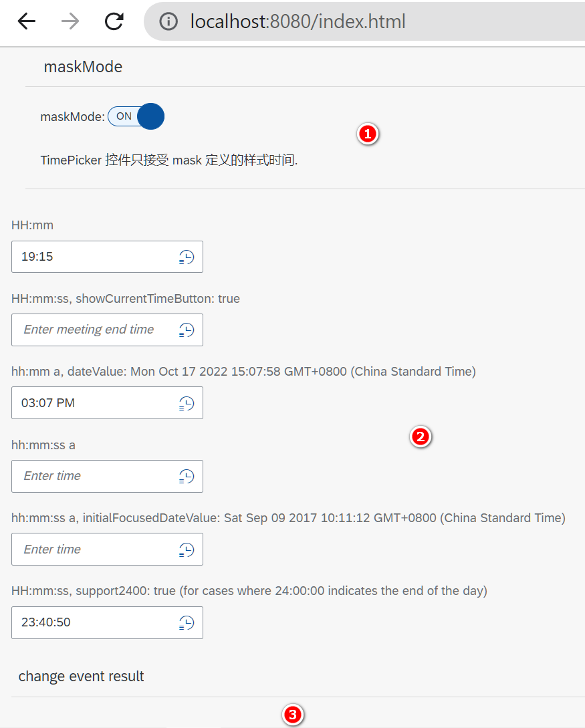This screenshot has width=585, height=728.
Task: Select the maskMode panel heading
Action: [83, 67]
